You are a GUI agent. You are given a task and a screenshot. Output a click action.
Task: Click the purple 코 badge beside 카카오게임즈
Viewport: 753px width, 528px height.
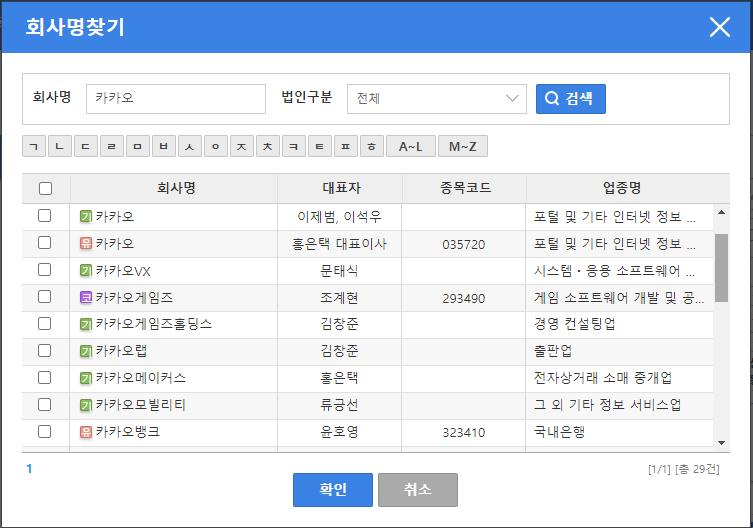click(86, 297)
